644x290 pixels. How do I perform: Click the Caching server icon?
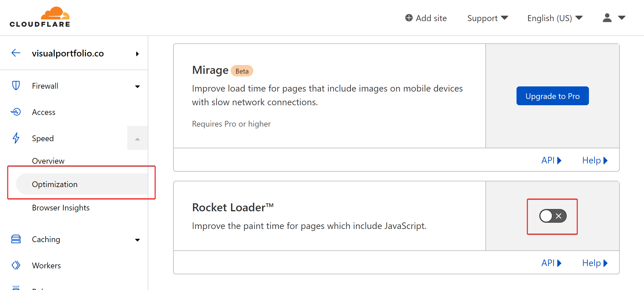pyautogui.click(x=16, y=239)
